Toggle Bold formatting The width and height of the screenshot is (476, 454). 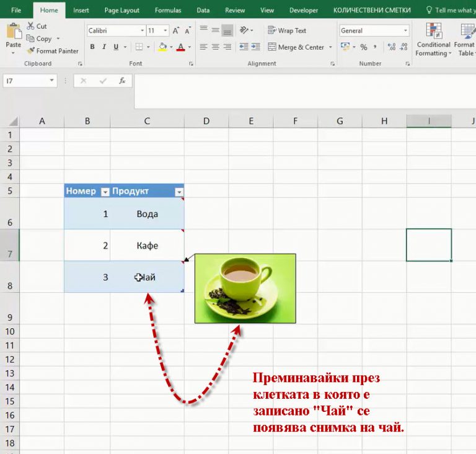click(x=92, y=47)
